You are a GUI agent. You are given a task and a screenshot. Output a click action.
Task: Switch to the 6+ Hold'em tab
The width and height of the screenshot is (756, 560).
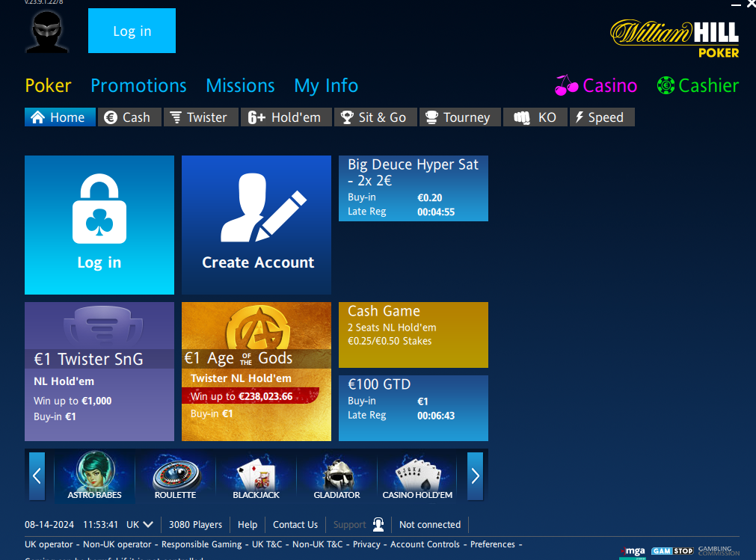tap(286, 117)
